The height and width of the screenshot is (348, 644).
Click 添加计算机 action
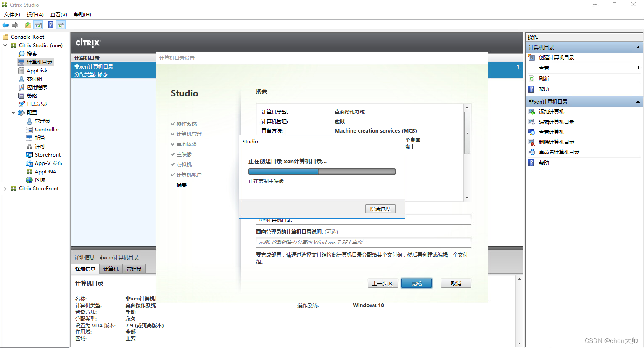[552, 112]
